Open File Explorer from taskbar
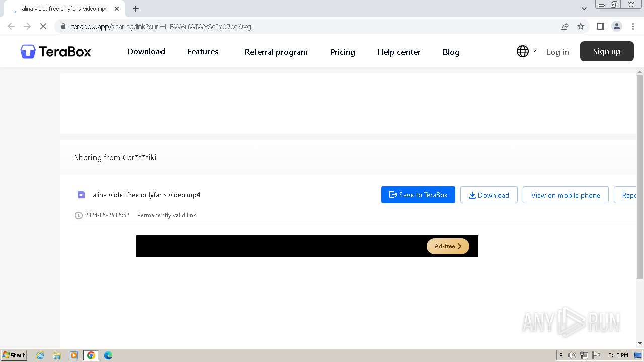The width and height of the screenshot is (644, 362). pos(57,355)
